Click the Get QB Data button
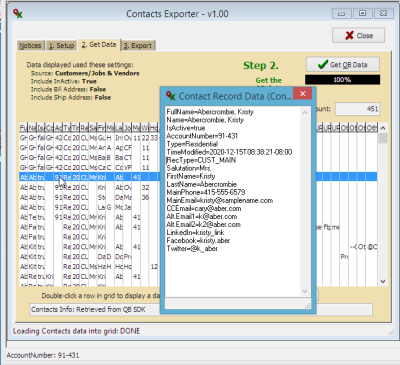This screenshot has width=400, height=365. pyautogui.click(x=343, y=64)
